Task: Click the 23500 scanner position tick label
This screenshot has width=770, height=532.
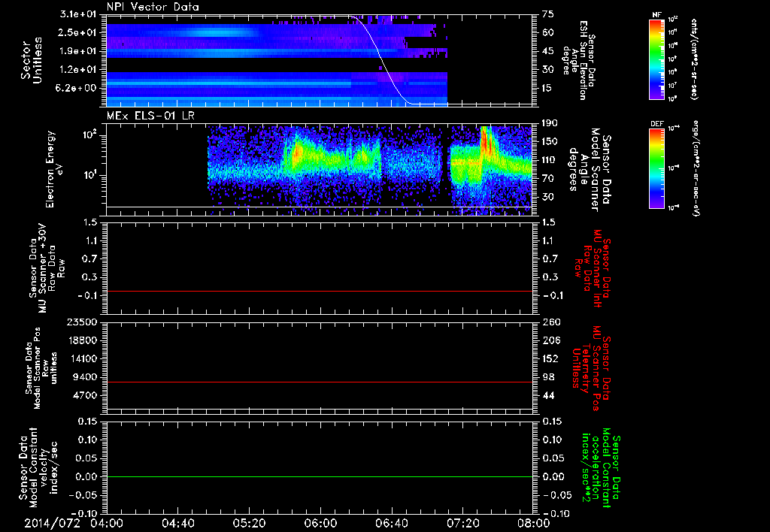Action: pyautogui.click(x=83, y=322)
